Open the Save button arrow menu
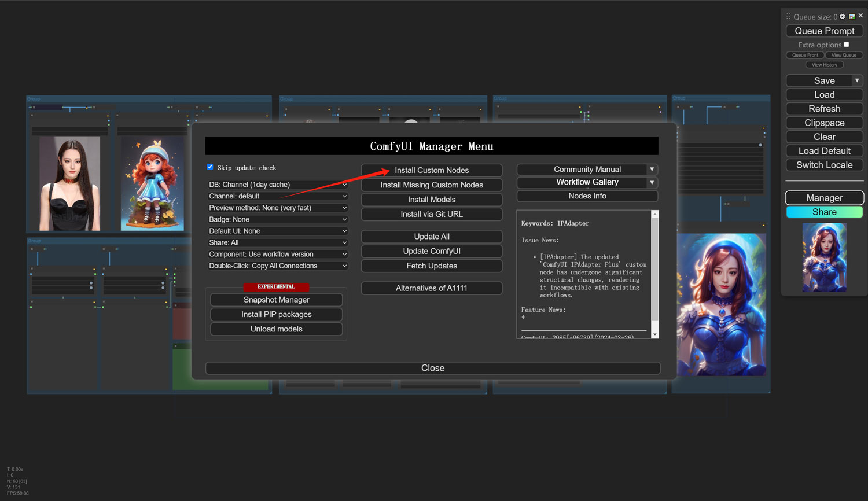The width and height of the screenshot is (868, 501). click(857, 80)
